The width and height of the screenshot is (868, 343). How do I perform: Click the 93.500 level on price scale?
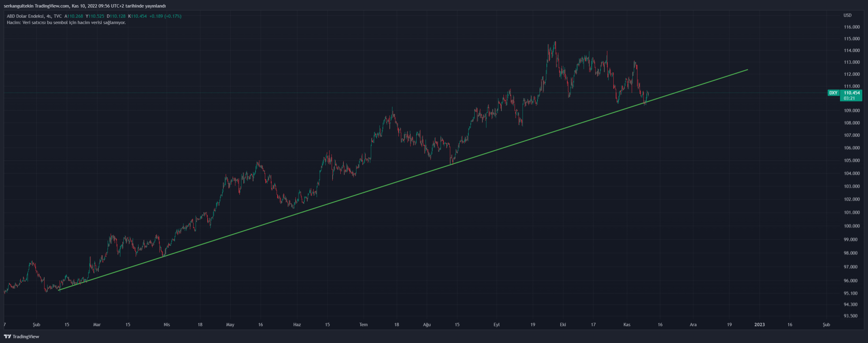851,316
